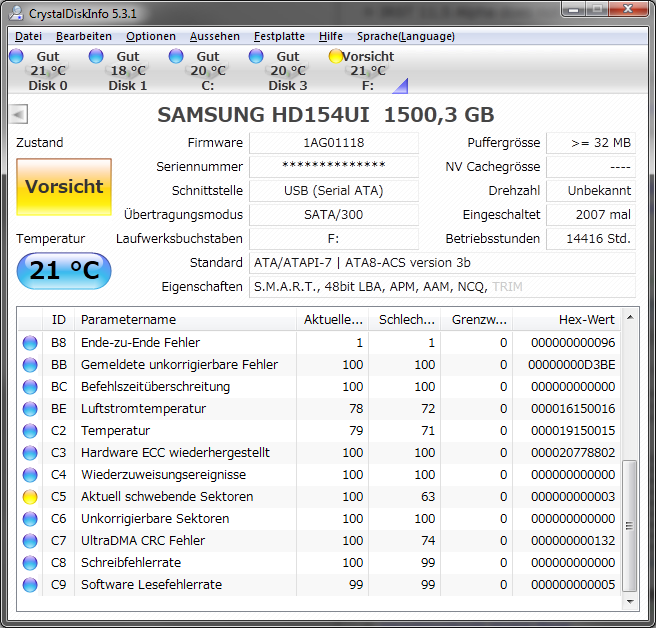656x628 pixels.
Task: Click blue status orb for Disk 1
Action: tap(96, 56)
